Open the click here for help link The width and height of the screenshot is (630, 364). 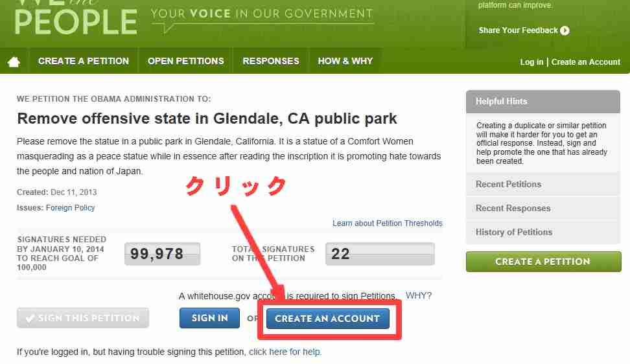click(x=285, y=352)
